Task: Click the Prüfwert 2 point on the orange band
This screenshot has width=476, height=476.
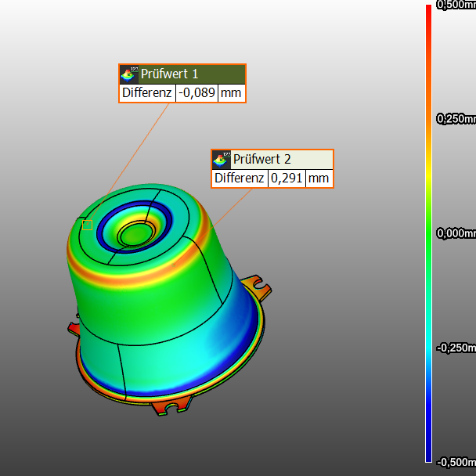Action: pyautogui.click(x=174, y=265)
